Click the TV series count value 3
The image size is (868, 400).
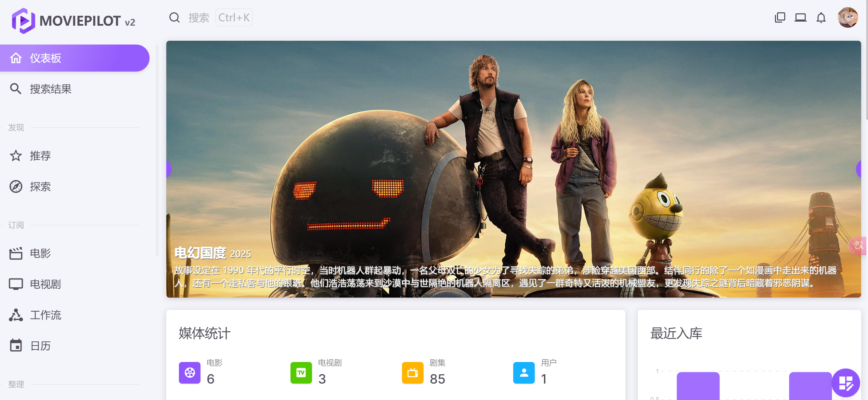[322, 379]
